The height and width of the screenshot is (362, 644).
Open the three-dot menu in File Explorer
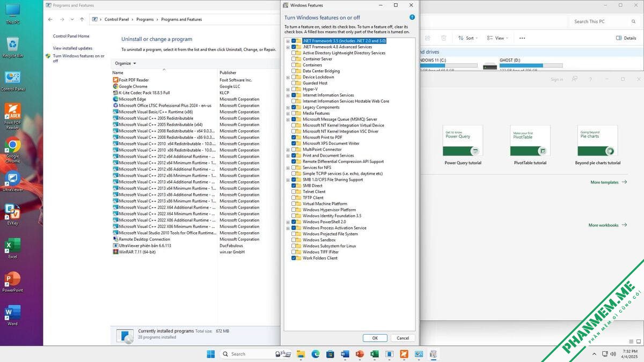[522, 38]
